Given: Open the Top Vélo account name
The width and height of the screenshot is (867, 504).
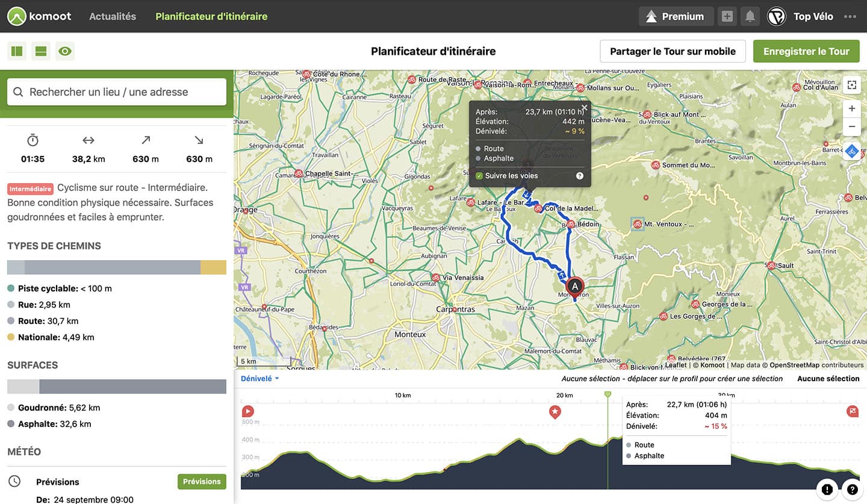Looking at the screenshot, I should point(813,16).
